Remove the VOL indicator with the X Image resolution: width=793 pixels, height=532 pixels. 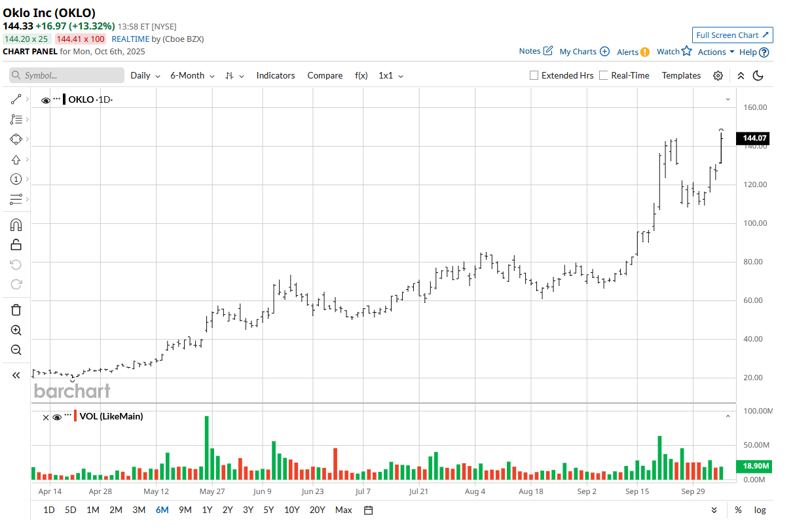pos(46,417)
